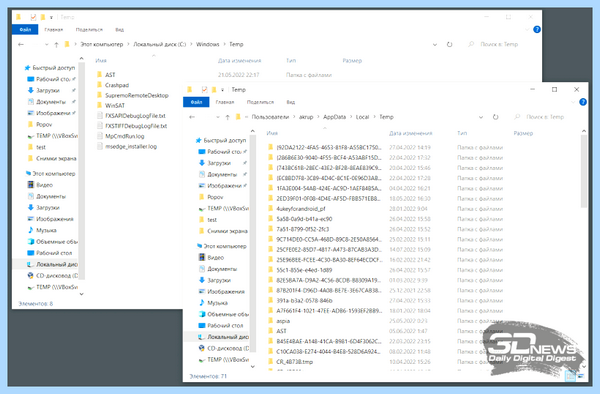Select the aspia folder in front window

pyautogui.click(x=283, y=321)
